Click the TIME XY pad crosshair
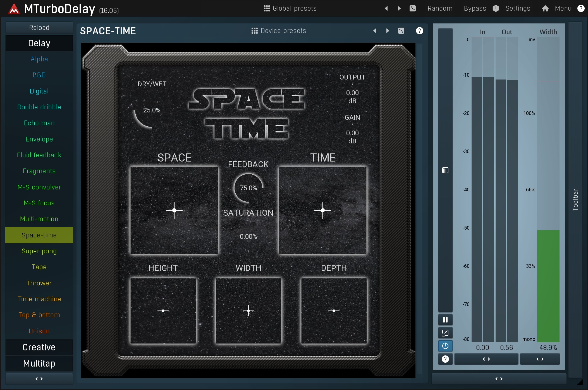This screenshot has height=390, width=588. [323, 210]
